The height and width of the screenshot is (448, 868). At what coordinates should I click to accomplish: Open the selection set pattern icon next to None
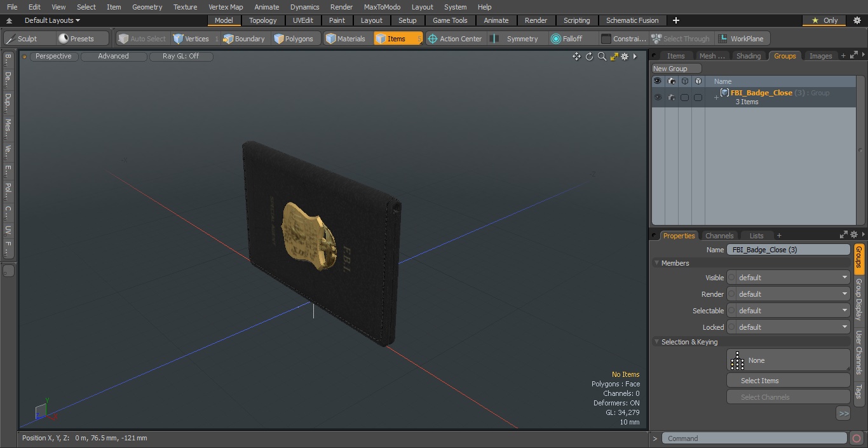point(737,360)
